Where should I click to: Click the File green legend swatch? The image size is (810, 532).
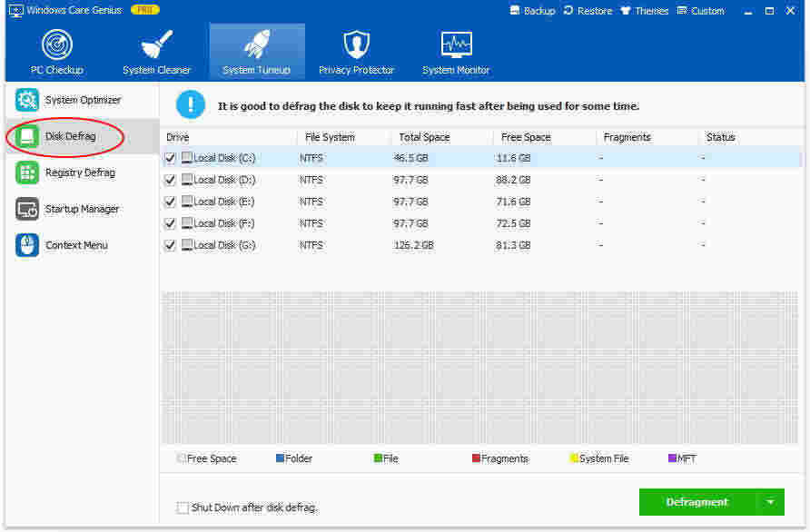pos(378,458)
